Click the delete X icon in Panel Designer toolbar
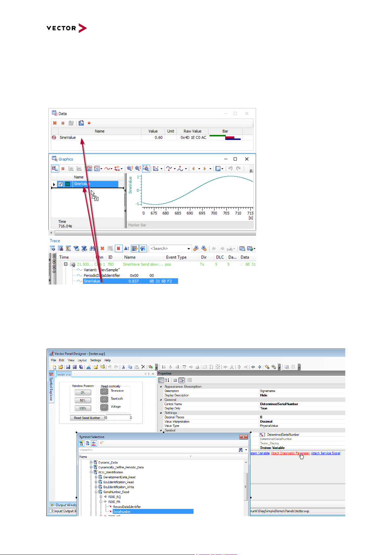This screenshot has width=392, height=555. (143, 367)
